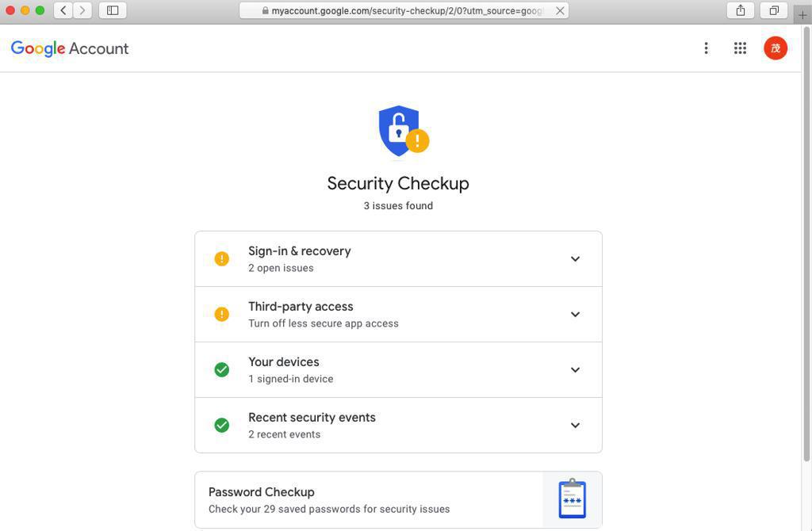Open the Google apps grid icon

click(740, 48)
